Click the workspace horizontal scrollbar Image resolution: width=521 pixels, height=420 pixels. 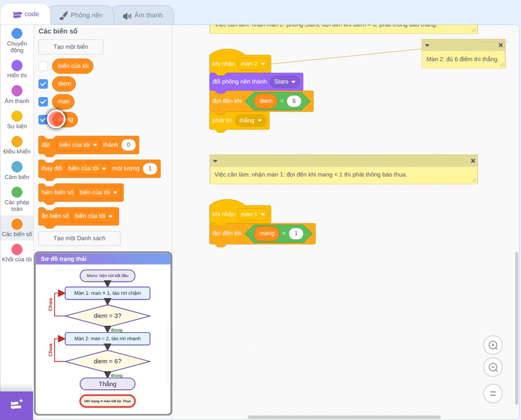pyautogui.click(x=344, y=417)
